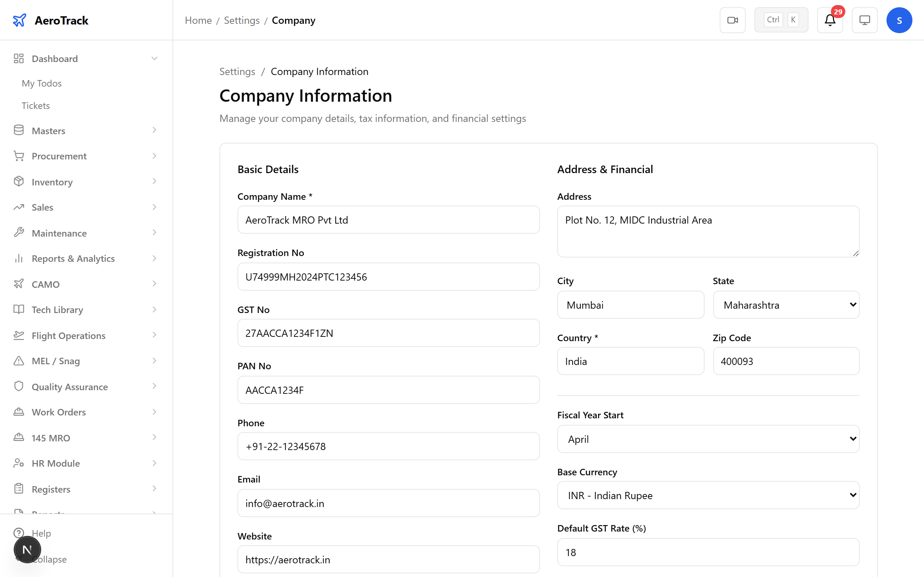Viewport: 924px width, 577px height.
Task: Click the Help question-mark icon
Action: coord(19,533)
